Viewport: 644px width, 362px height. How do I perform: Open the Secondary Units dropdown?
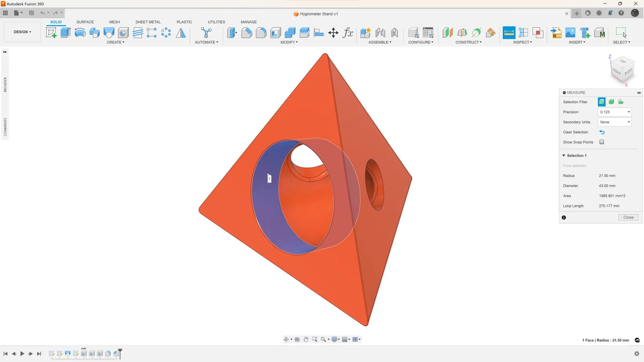(x=615, y=122)
